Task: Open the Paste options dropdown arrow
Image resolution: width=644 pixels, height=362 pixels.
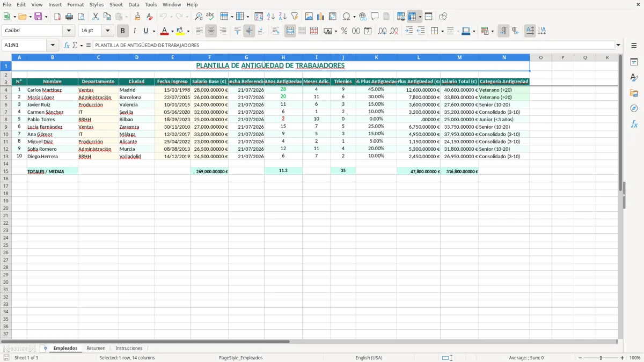Action: click(127, 17)
